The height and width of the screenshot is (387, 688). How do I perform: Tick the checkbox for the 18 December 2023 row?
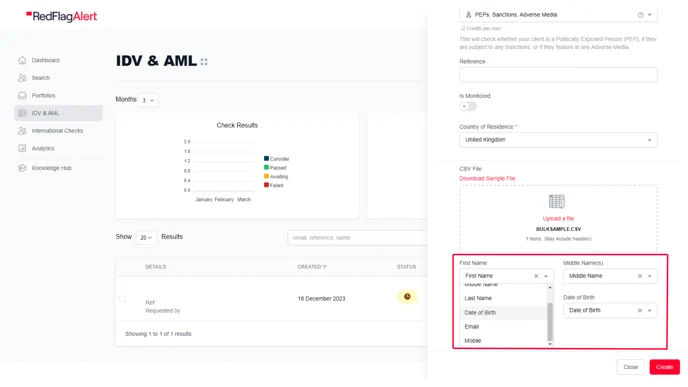122,299
